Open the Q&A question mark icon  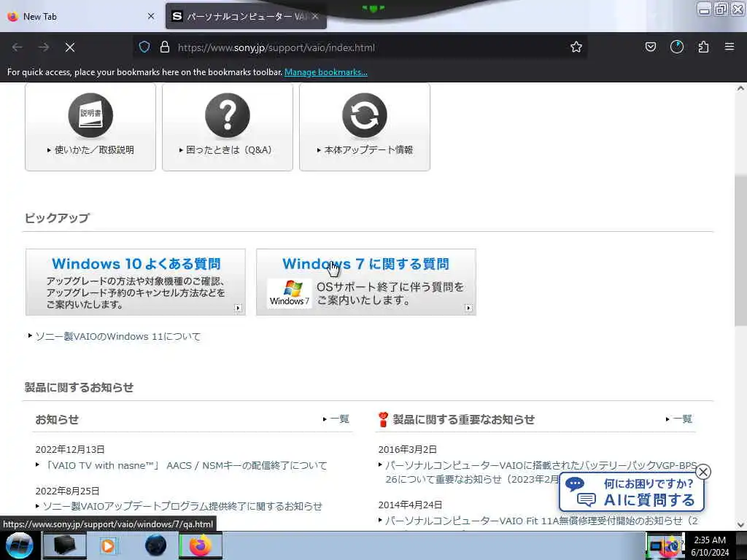(x=228, y=115)
